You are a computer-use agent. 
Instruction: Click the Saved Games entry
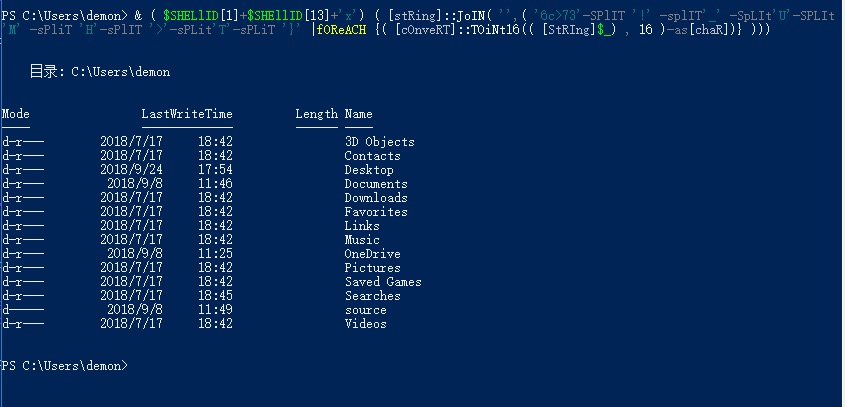click(x=383, y=282)
